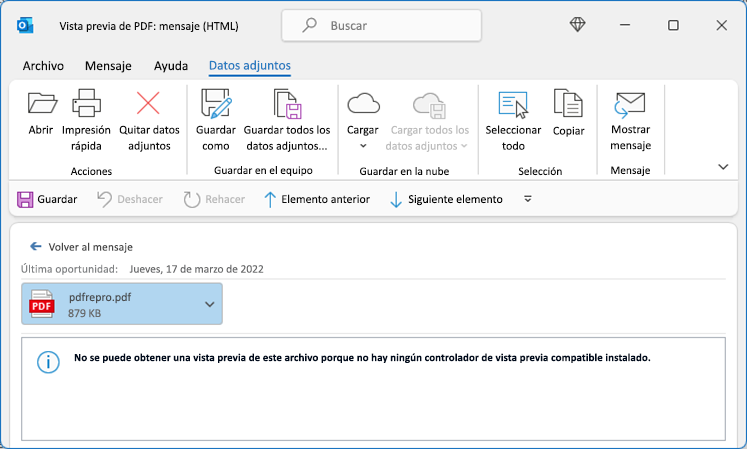Viewport: 747px width, 449px height.
Task: Open pdfrepro.pdf attachment dropdown arrow
Action: click(210, 304)
